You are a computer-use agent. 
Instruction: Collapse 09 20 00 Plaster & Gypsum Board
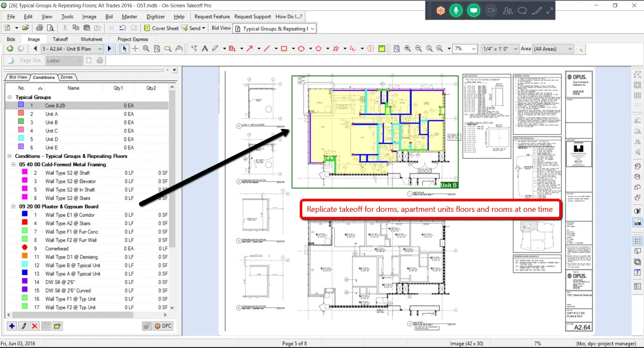pyautogui.click(x=13, y=206)
